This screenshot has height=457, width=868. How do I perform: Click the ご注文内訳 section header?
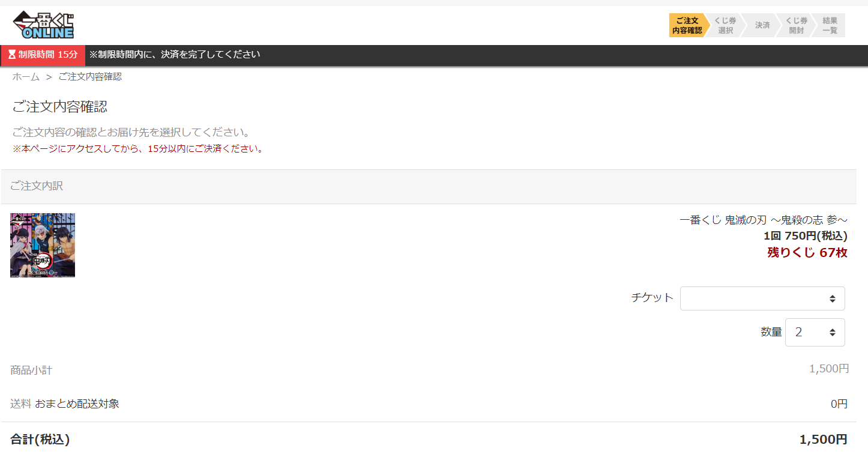click(429, 186)
